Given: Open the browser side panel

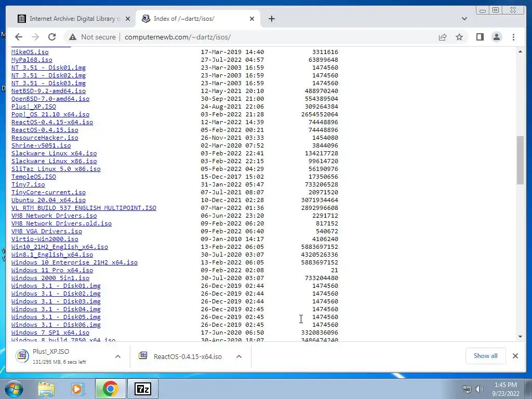Looking at the screenshot, I should [480, 37].
